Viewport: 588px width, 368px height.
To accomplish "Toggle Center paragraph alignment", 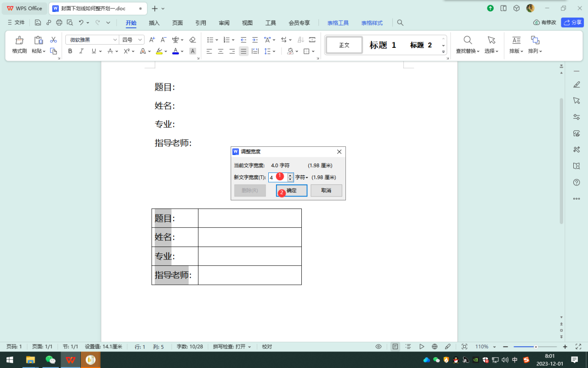I will point(220,51).
